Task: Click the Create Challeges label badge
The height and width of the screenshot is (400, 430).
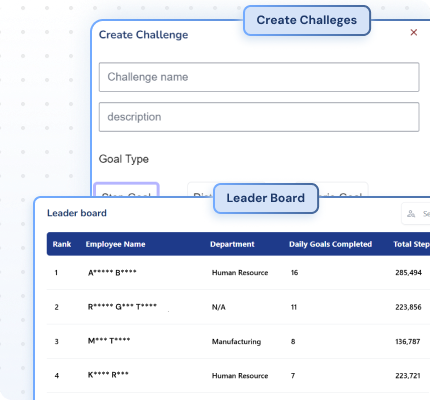Action: [307, 20]
